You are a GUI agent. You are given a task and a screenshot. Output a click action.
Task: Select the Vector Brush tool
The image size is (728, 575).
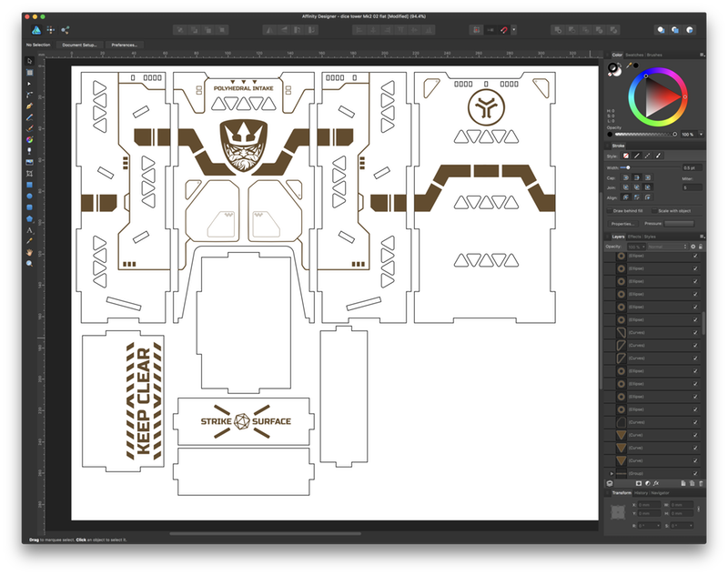point(29,128)
